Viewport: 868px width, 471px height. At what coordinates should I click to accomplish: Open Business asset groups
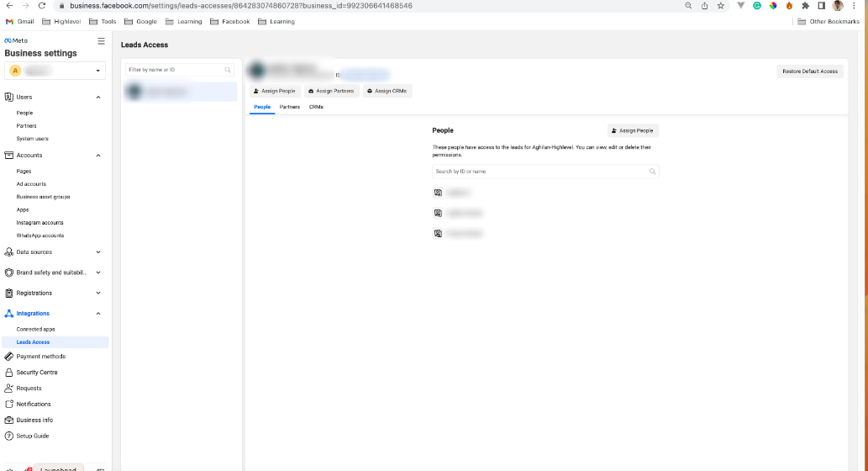[43, 197]
